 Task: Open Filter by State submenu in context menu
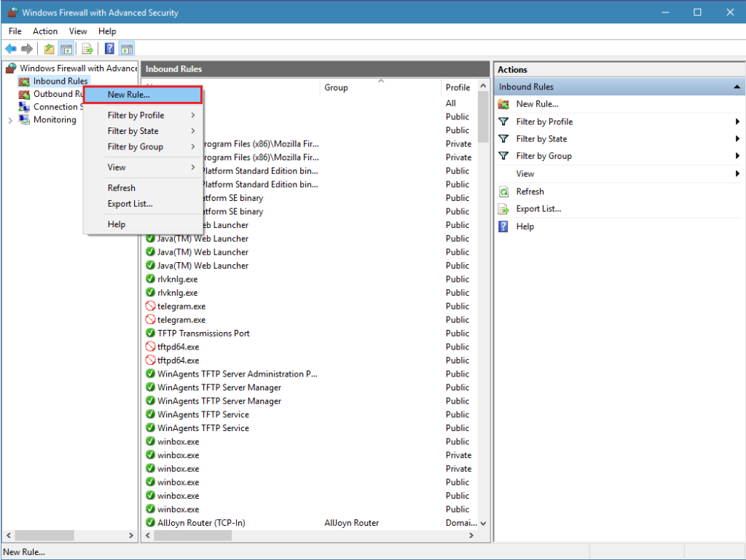pyautogui.click(x=142, y=131)
